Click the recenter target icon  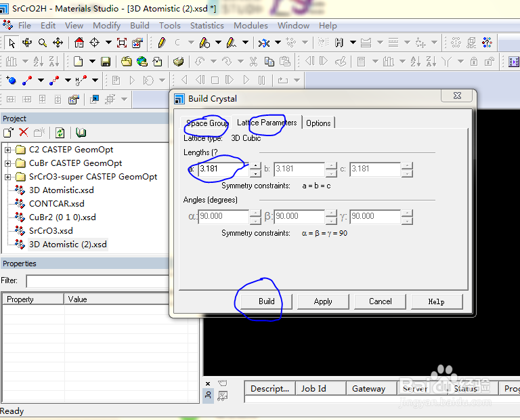click(95, 43)
